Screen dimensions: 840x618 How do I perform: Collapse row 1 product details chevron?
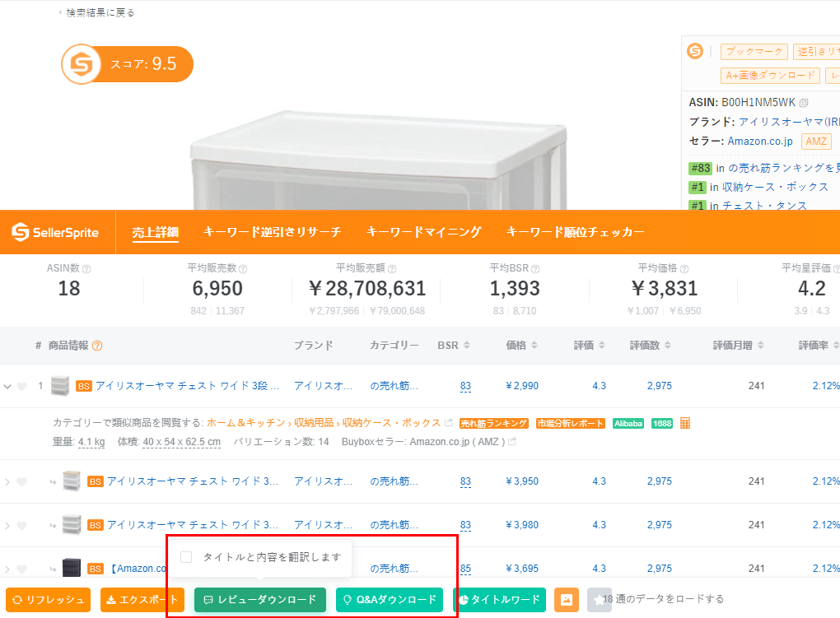[7, 386]
